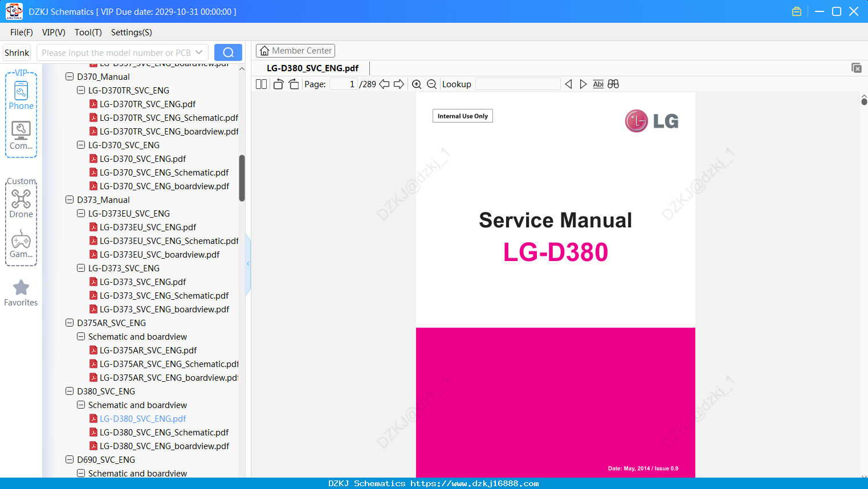Collapse the side panel handle

tap(248, 264)
